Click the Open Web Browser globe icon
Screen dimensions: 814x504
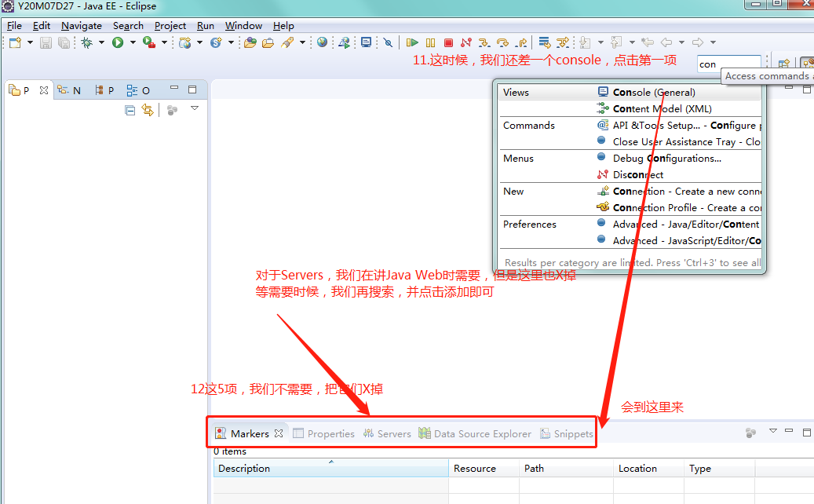pyautogui.click(x=321, y=42)
